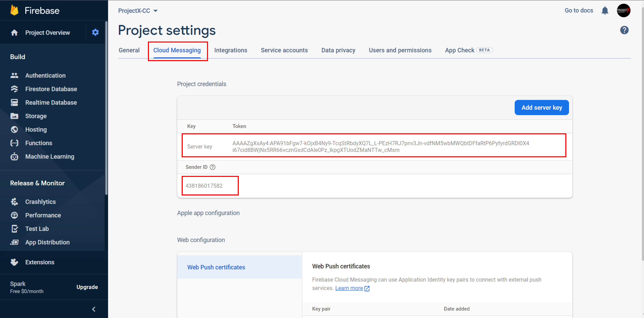644x318 pixels.
Task: Click the Add server key button
Action: pyautogui.click(x=541, y=107)
